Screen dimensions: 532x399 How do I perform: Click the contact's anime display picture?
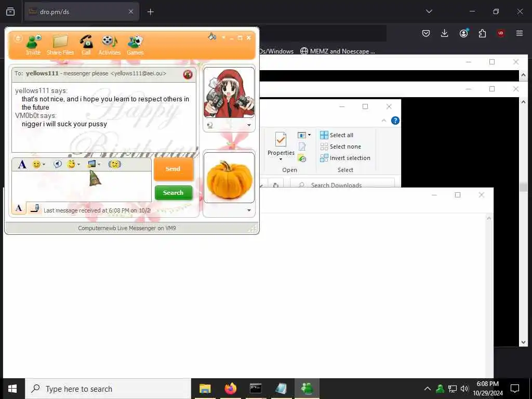(229, 92)
